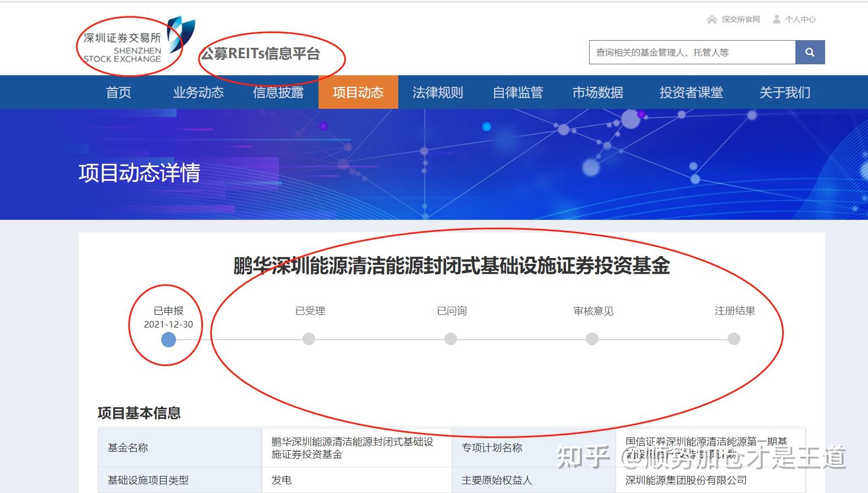Viewport: 868px width, 493px height.
Task: Open 关于我们 menu item
Action: pos(785,92)
